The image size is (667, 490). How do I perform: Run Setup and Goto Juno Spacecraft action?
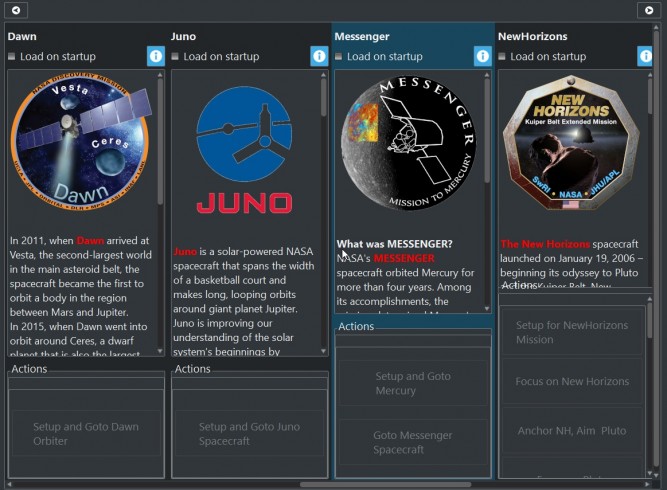250,433
